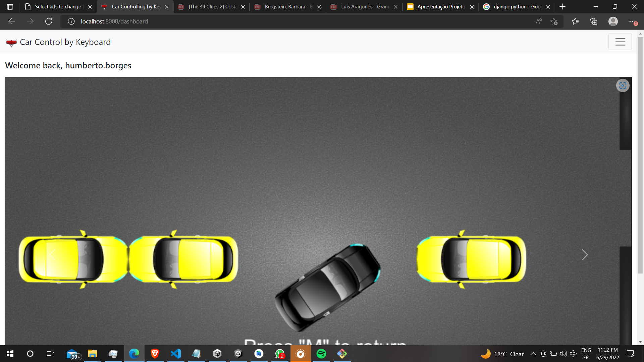Open Visual Studio Code from taskbar
This screenshot has width=644, height=362.
tap(176, 354)
